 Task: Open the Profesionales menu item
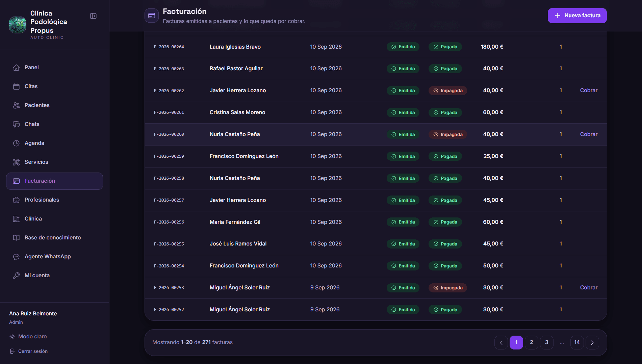54,200
